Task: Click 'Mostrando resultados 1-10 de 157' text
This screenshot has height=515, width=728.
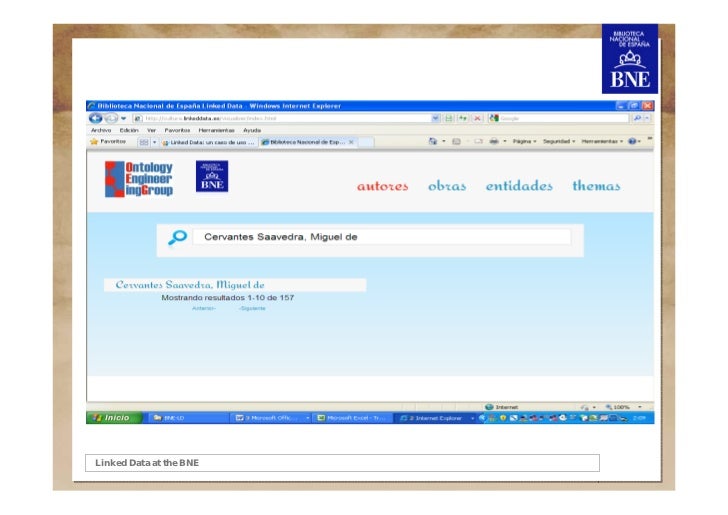Action: click(x=228, y=298)
